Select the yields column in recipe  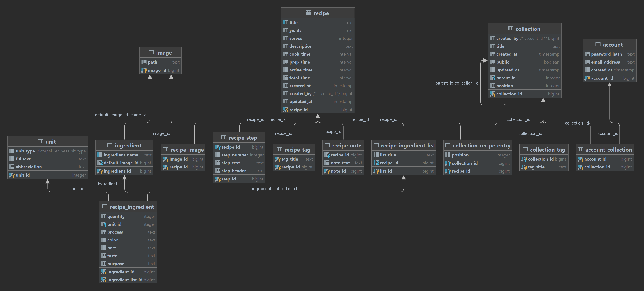[318, 30]
